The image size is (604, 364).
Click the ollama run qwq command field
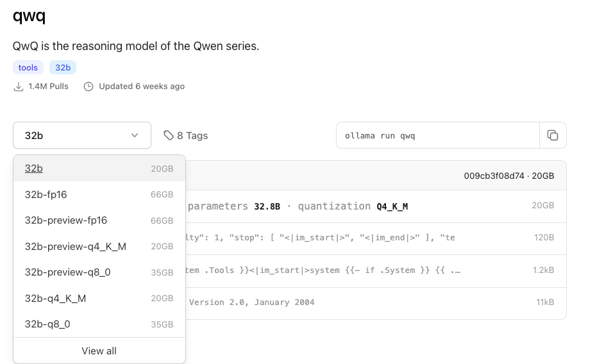click(x=438, y=135)
